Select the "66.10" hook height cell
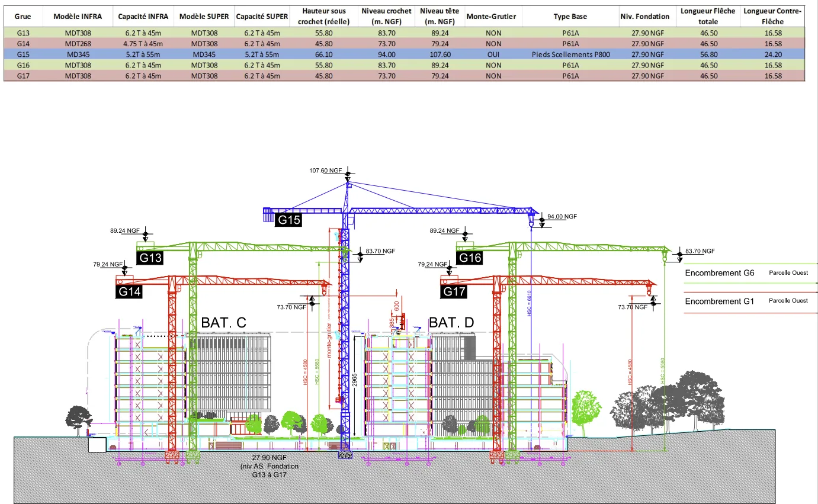The height and width of the screenshot is (504, 818). point(323,54)
